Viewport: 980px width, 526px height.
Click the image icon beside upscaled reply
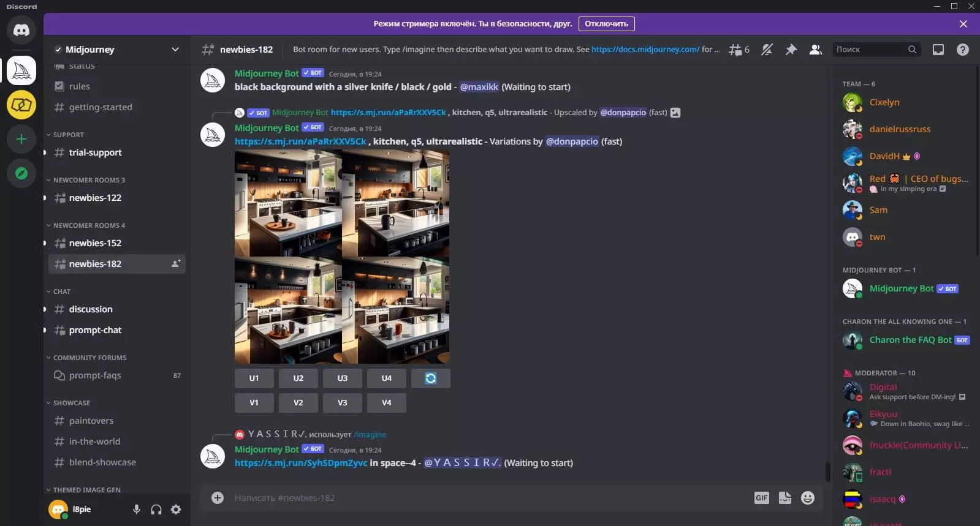pyautogui.click(x=675, y=113)
